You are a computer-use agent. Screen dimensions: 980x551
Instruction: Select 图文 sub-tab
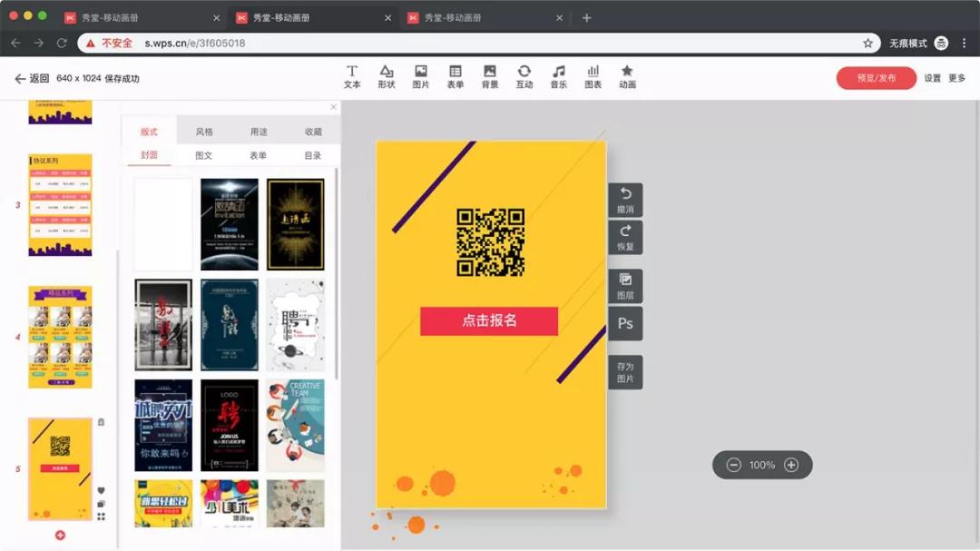click(x=204, y=155)
